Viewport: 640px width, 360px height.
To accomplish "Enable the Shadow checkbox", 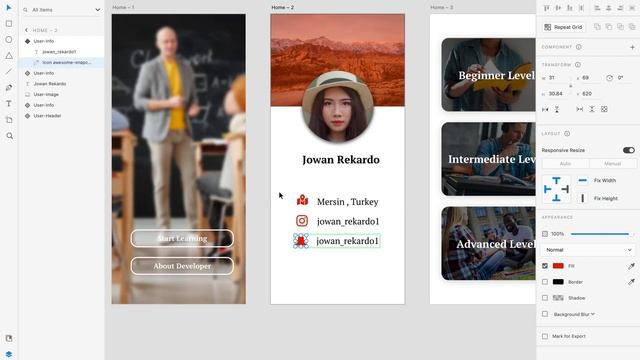I will (545, 298).
